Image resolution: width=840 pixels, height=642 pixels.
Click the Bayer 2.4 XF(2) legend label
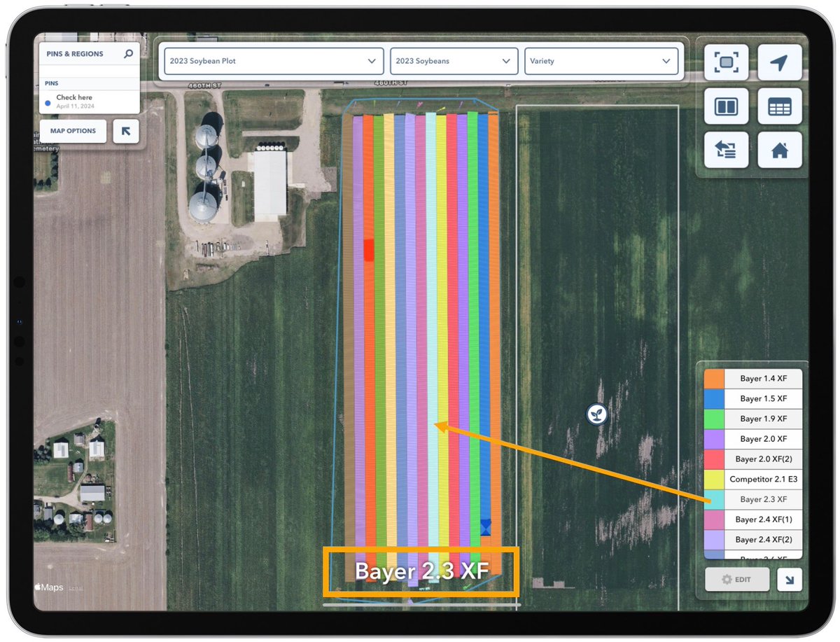point(763,540)
